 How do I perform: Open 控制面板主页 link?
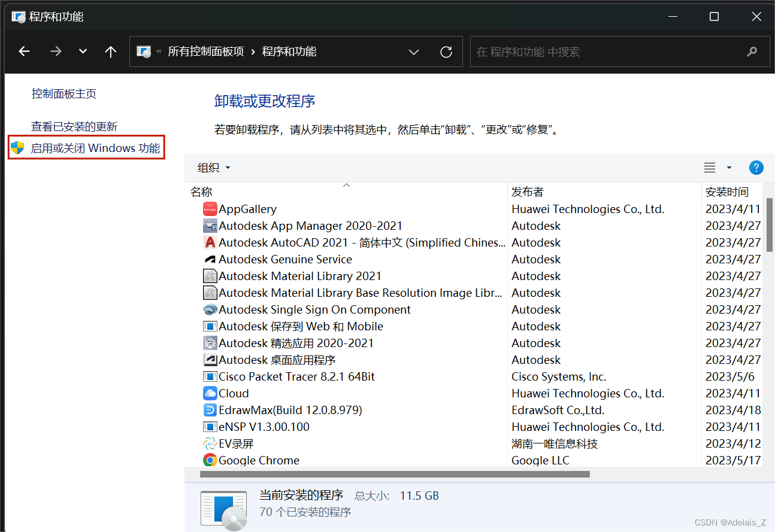point(63,93)
